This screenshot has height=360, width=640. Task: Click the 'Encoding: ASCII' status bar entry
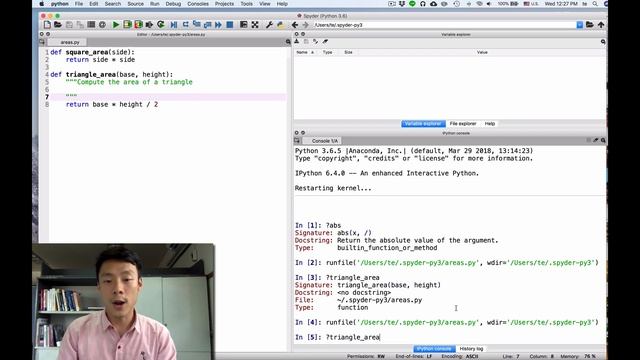tap(460, 356)
